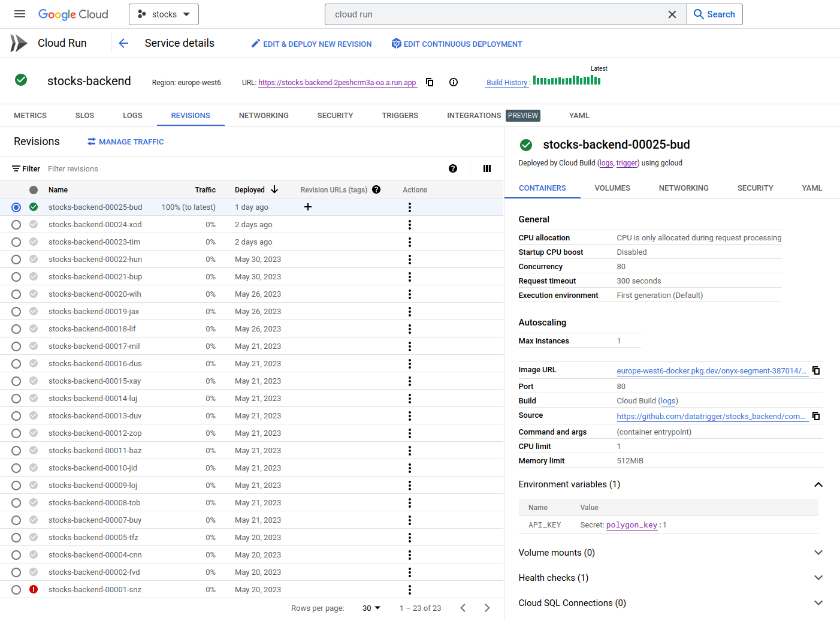840x621 pixels.
Task: Open the stocks project selector dropdown
Action: click(164, 14)
